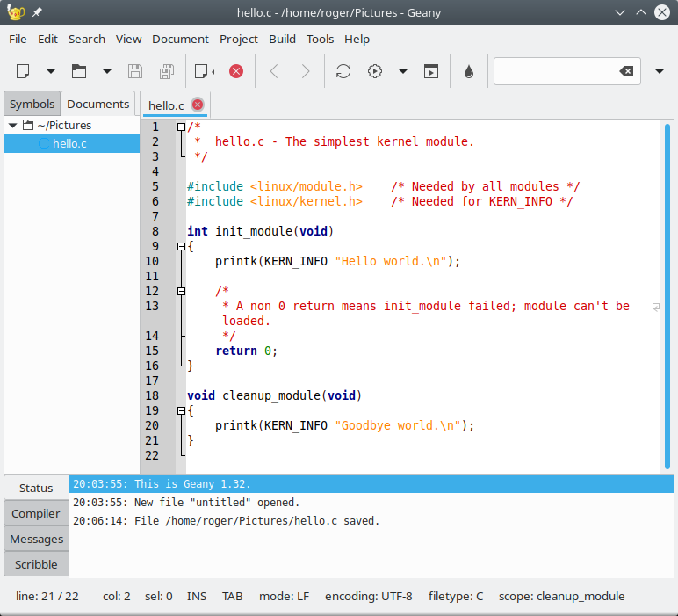This screenshot has height=616, width=678.
Task: Collapse the fold marker at line 19
Action: [181, 410]
